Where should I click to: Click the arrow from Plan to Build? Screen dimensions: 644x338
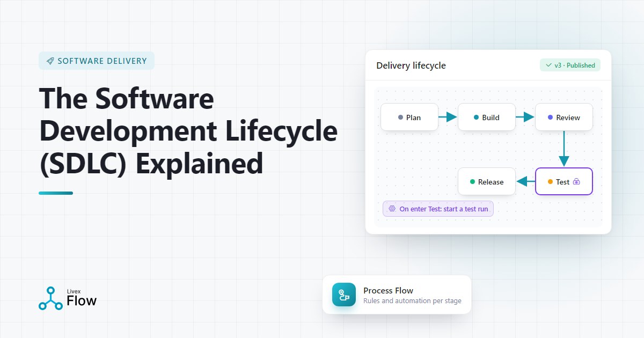(448, 117)
